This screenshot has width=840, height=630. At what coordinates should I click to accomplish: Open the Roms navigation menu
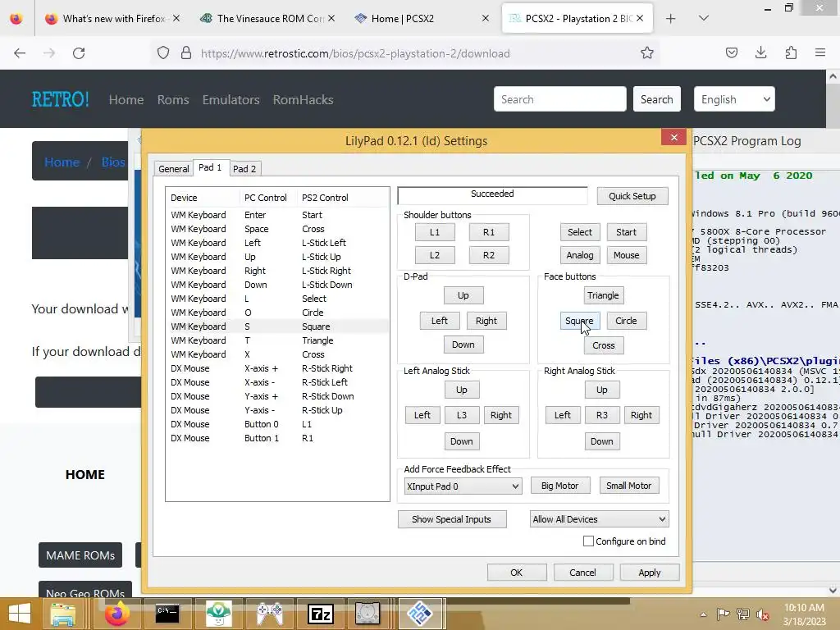[x=173, y=99]
